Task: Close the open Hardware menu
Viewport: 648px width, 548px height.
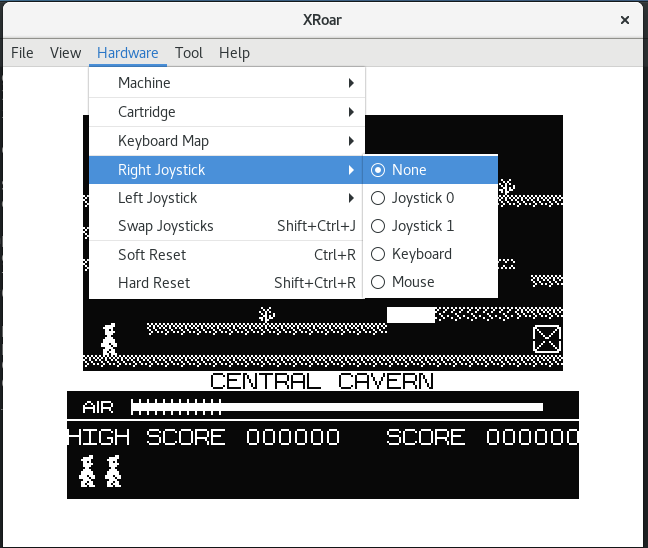Action: (128, 53)
